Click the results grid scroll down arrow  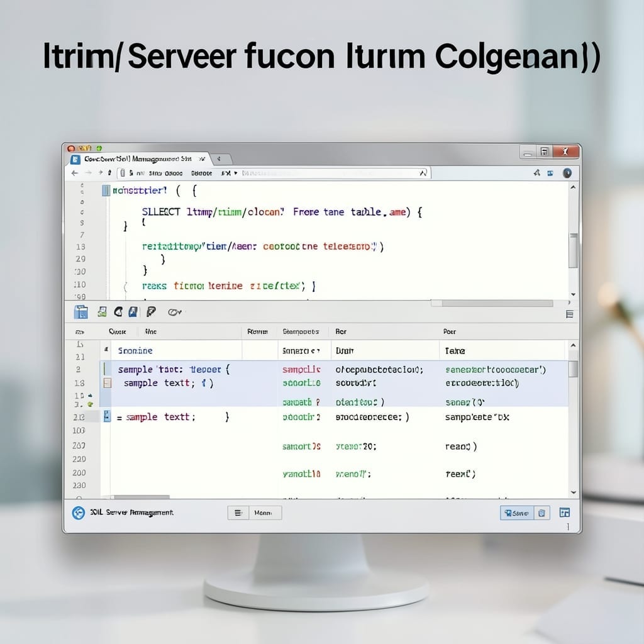(x=574, y=492)
